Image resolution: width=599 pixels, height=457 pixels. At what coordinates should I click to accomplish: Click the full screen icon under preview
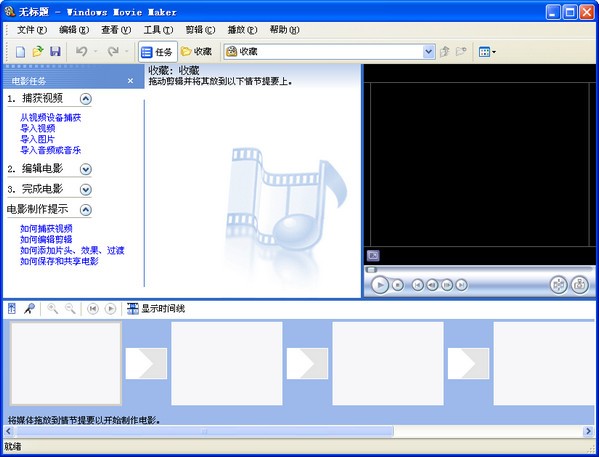pos(373,255)
